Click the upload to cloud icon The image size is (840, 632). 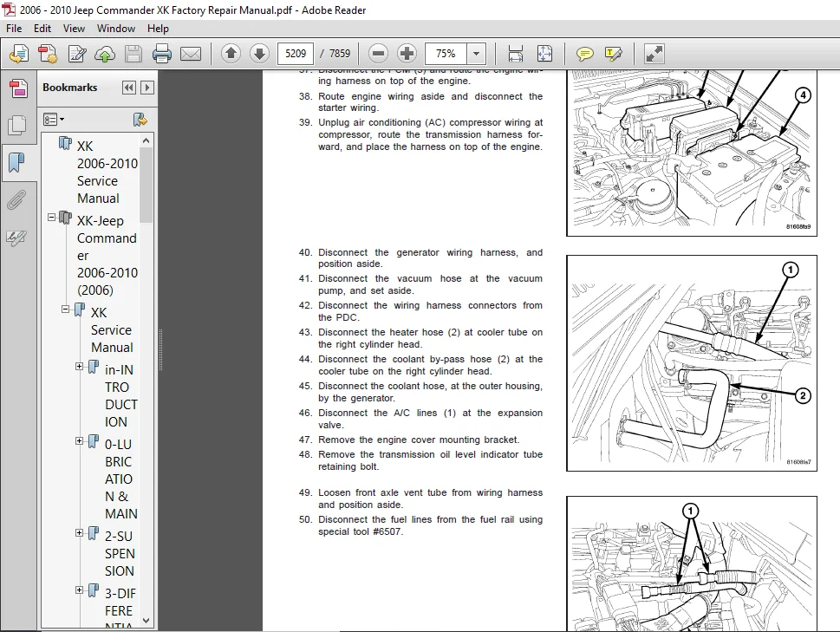[x=105, y=54]
